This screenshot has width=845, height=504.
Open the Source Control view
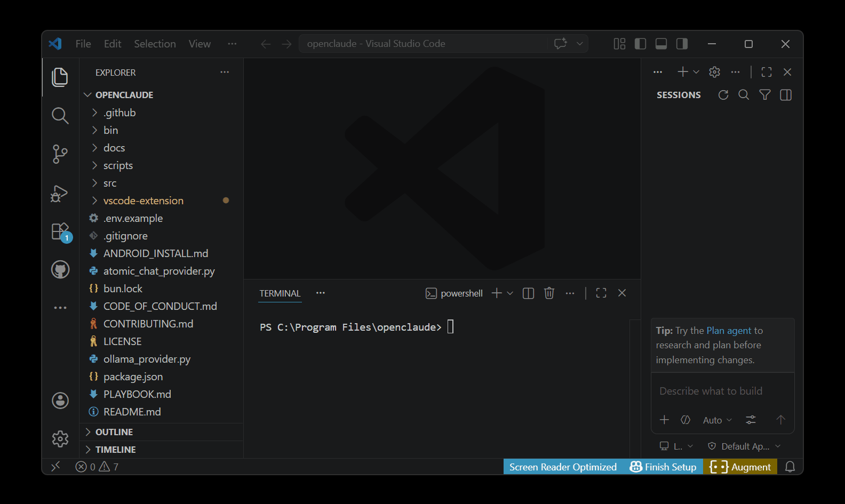[60, 154]
